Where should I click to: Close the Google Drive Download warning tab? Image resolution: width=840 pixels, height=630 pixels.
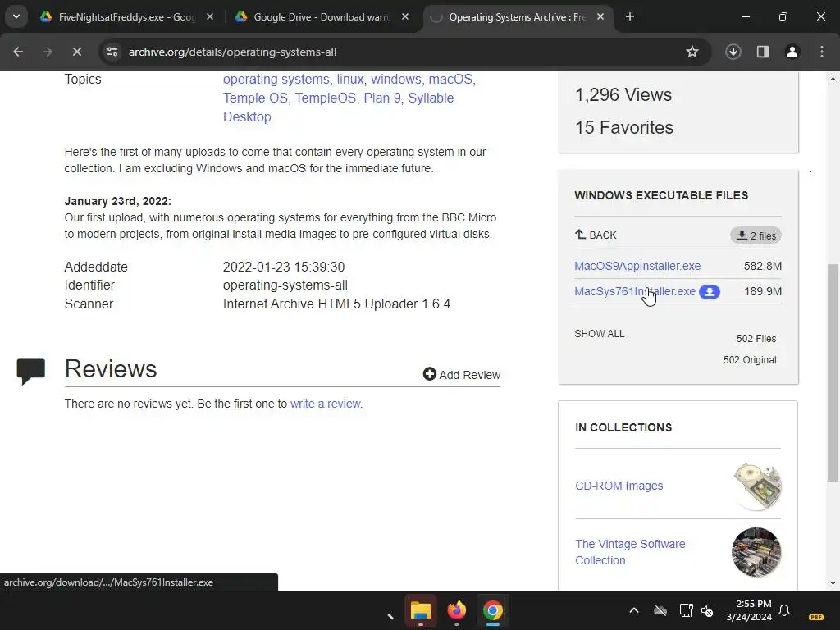(x=405, y=17)
